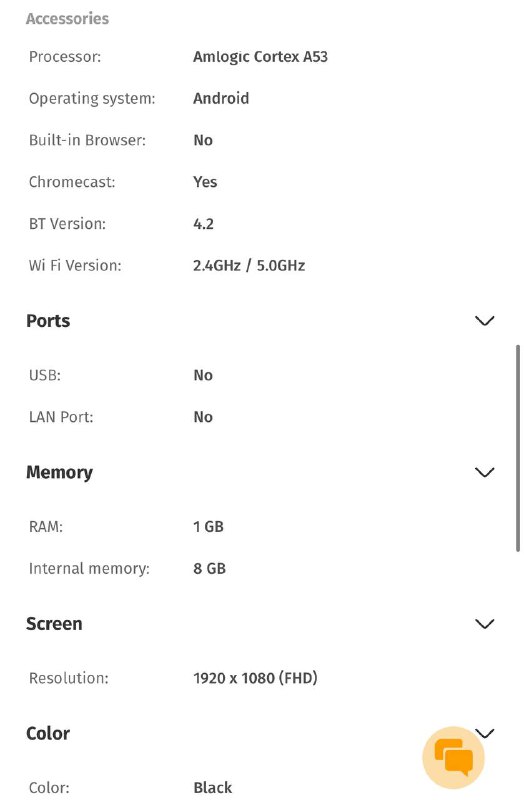Click the Android operating system value
Viewport: 524px width, 800px height.
[221, 98]
